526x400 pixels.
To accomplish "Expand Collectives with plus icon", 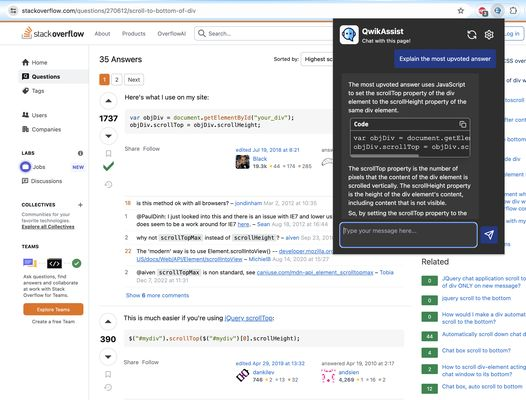I will click(80, 205).
